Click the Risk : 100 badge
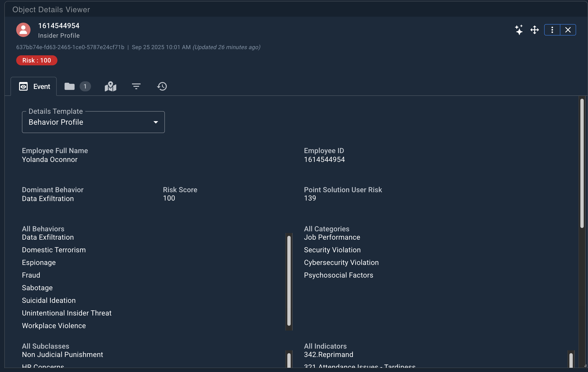The height and width of the screenshot is (372, 588). point(37,60)
